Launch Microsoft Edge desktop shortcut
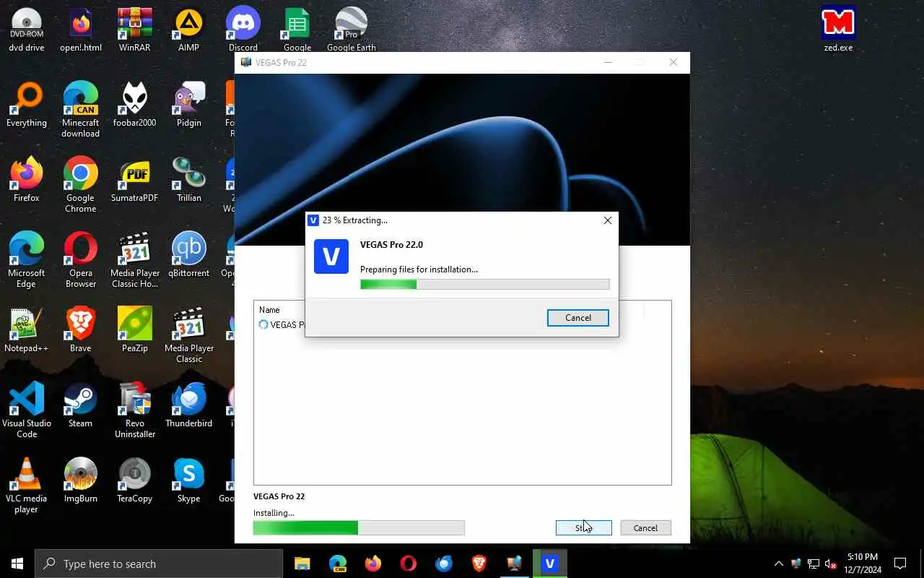The image size is (924, 578). 27,260
